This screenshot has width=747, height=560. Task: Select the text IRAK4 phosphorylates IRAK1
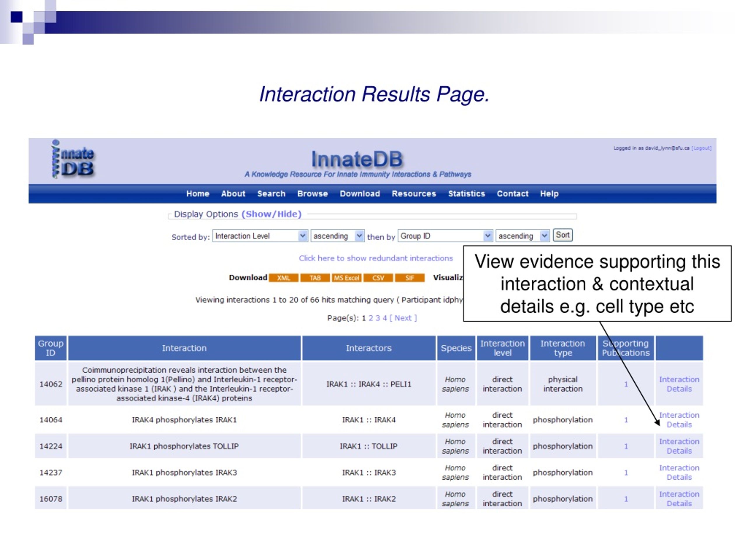coord(184,420)
